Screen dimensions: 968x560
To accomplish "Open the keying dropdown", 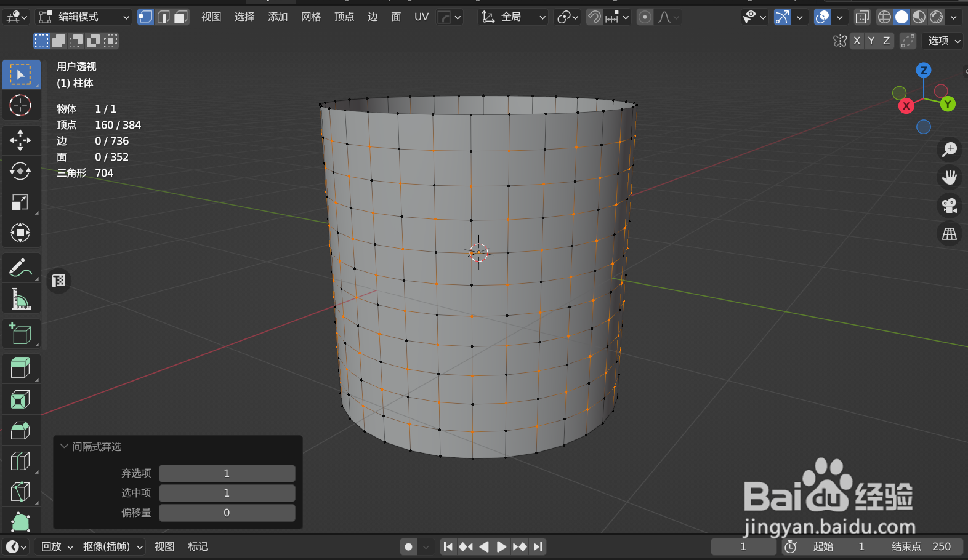I will pyautogui.click(x=113, y=546).
